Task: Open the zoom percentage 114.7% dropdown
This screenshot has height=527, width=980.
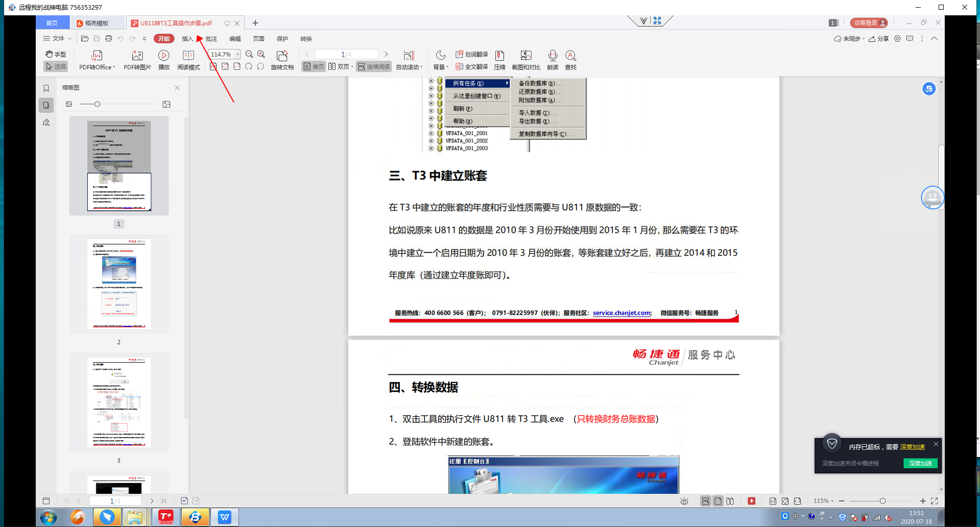Action: tap(237, 54)
